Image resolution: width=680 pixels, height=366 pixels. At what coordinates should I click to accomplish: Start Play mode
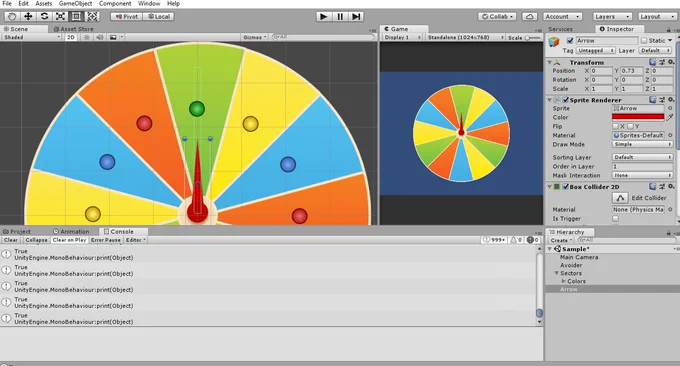[x=324, y=16]
